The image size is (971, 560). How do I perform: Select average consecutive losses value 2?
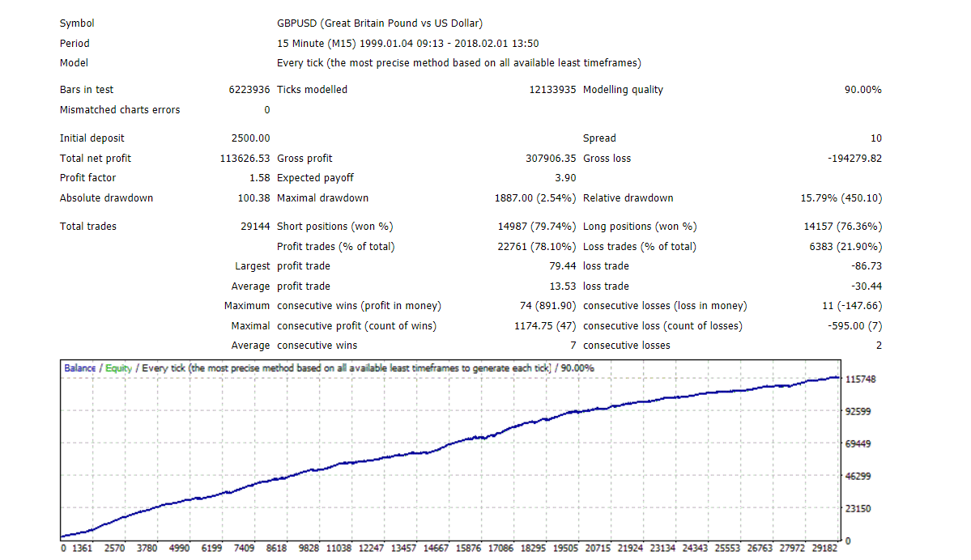879,346
